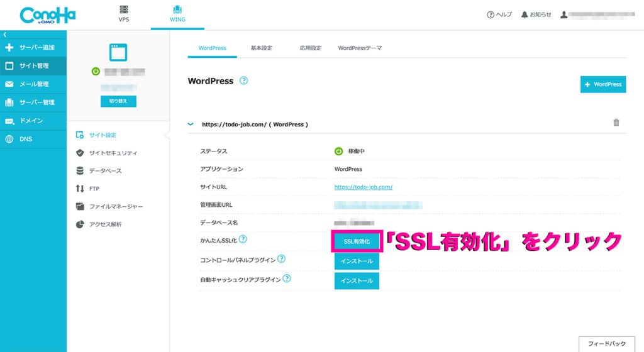This screenshot has width=644, height=352.
Task: Select サーバー管理 in the sidebar
Action: (33, 102)
